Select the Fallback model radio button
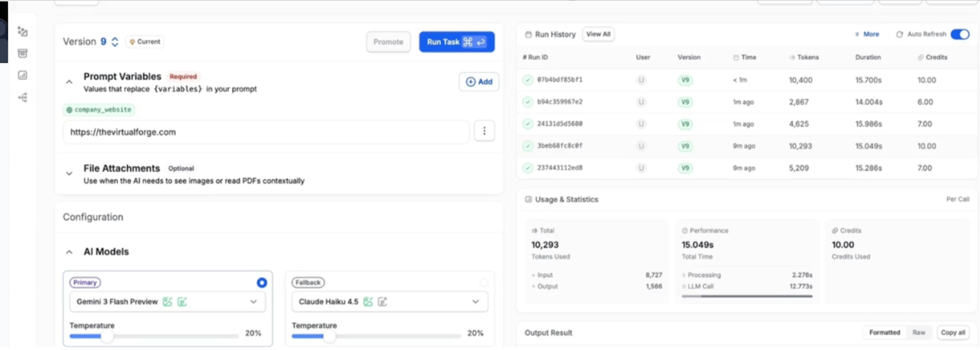The width and height of the screenshot is (980, 350). coord(484,282)
